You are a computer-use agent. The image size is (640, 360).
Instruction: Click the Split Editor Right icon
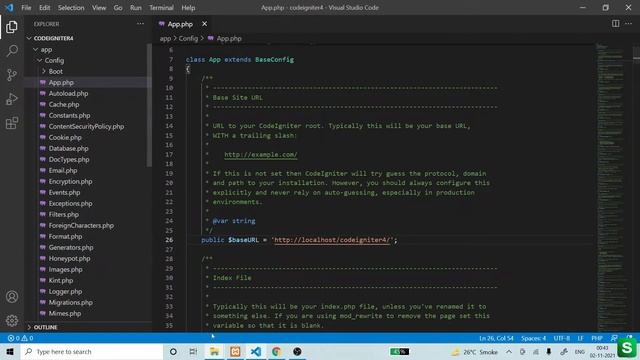616,24
